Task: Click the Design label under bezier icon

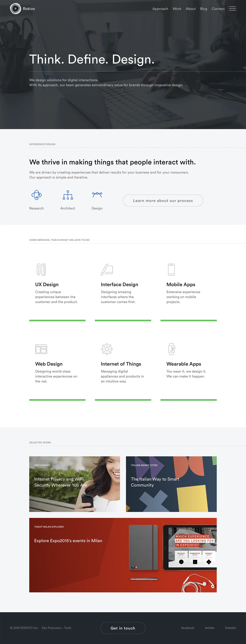Action: (97, 208)
